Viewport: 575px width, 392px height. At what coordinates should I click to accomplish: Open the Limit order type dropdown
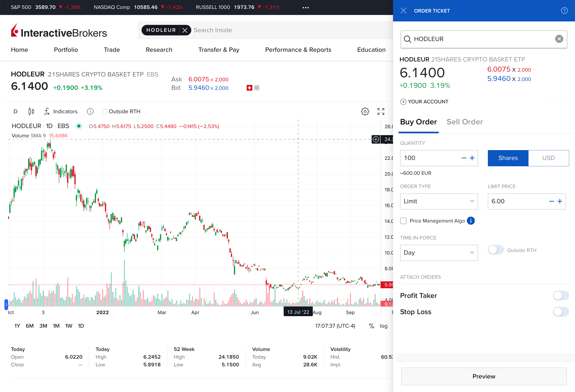(x=439, y=201)
